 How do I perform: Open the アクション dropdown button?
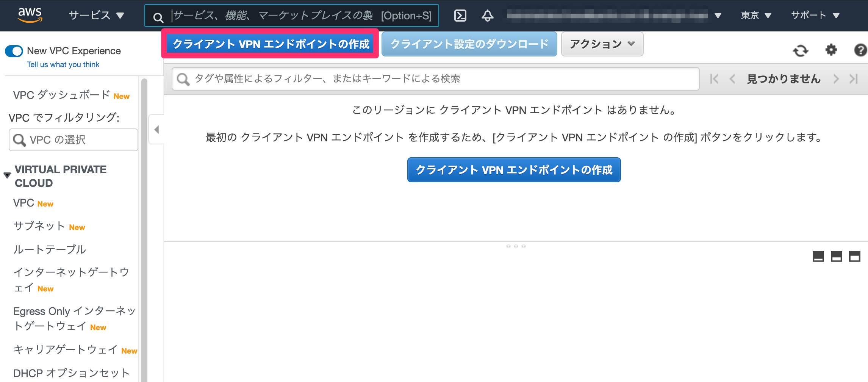[602, 44]
